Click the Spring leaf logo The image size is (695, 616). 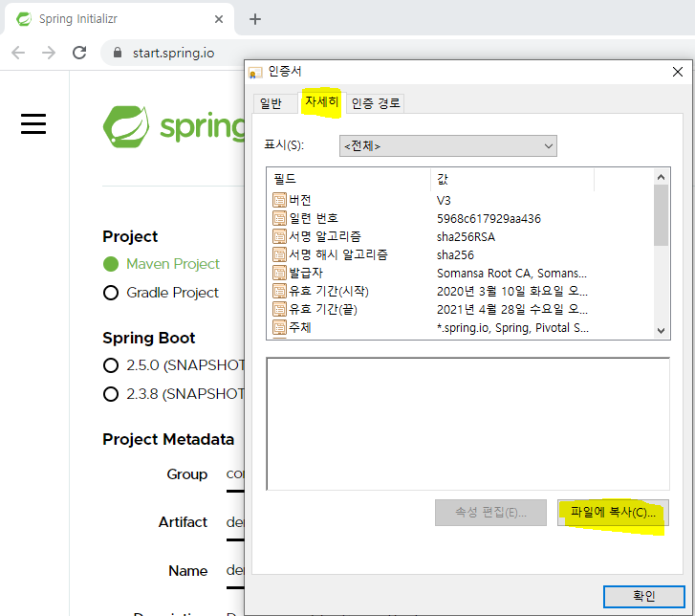point(126,126)
